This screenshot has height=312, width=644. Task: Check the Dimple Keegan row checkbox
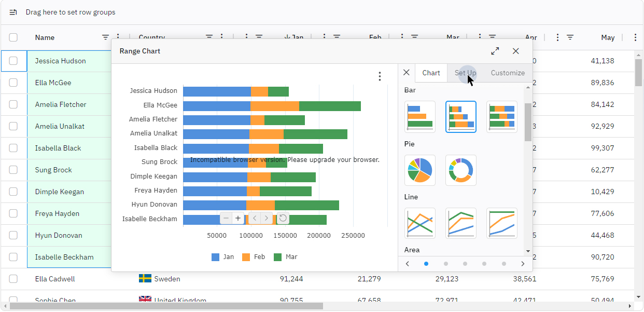pos(13,192)
